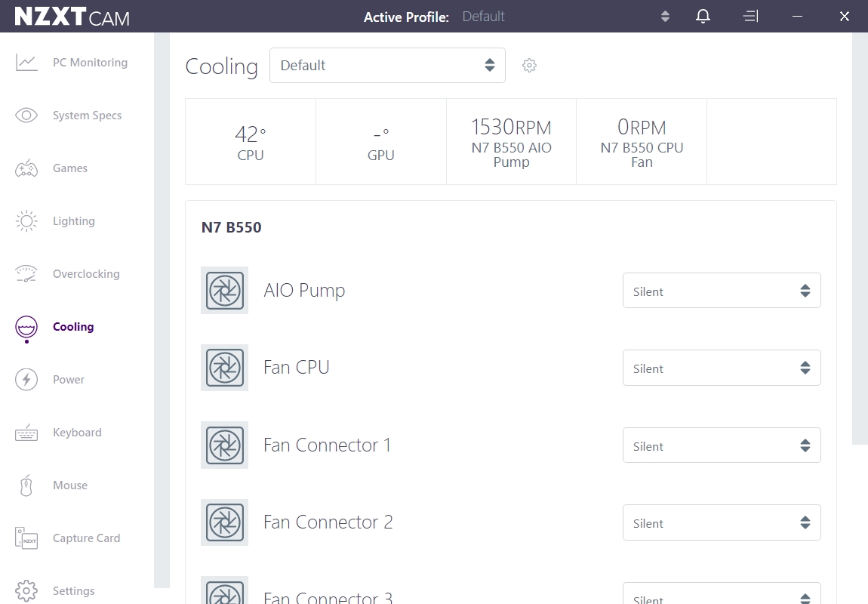
Task: Click the CPU 42° temperature tile
Action: (251, 142)
